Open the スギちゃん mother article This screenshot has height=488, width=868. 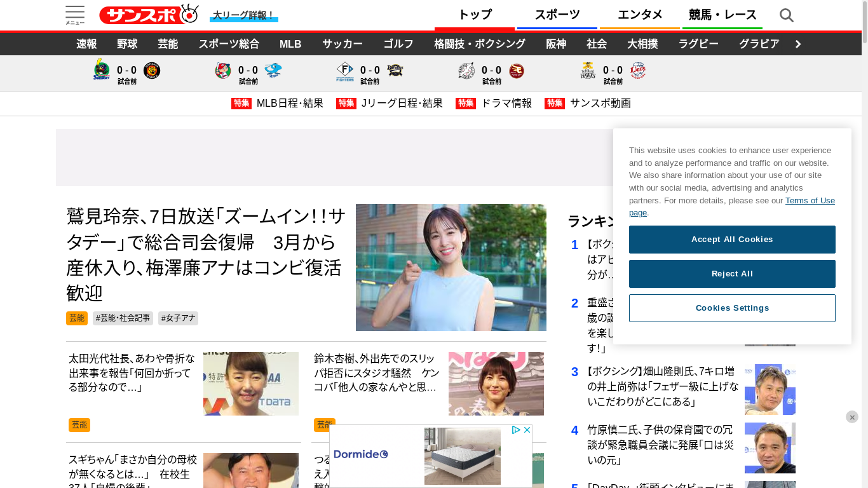(x=133, y=470)
